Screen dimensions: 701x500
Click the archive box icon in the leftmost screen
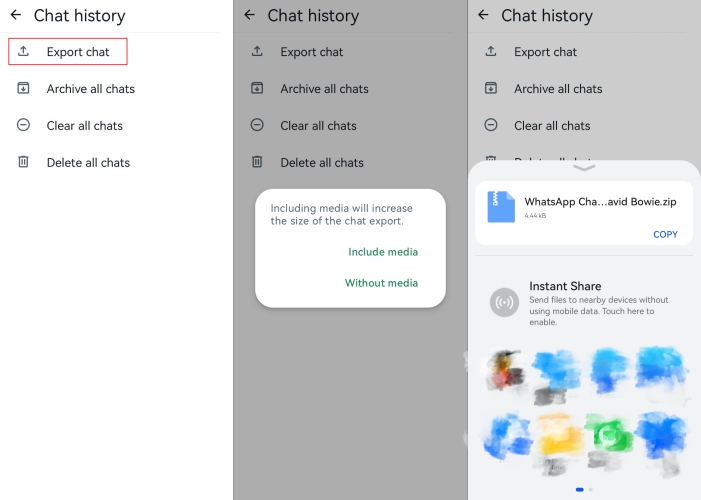coord(23,88)
